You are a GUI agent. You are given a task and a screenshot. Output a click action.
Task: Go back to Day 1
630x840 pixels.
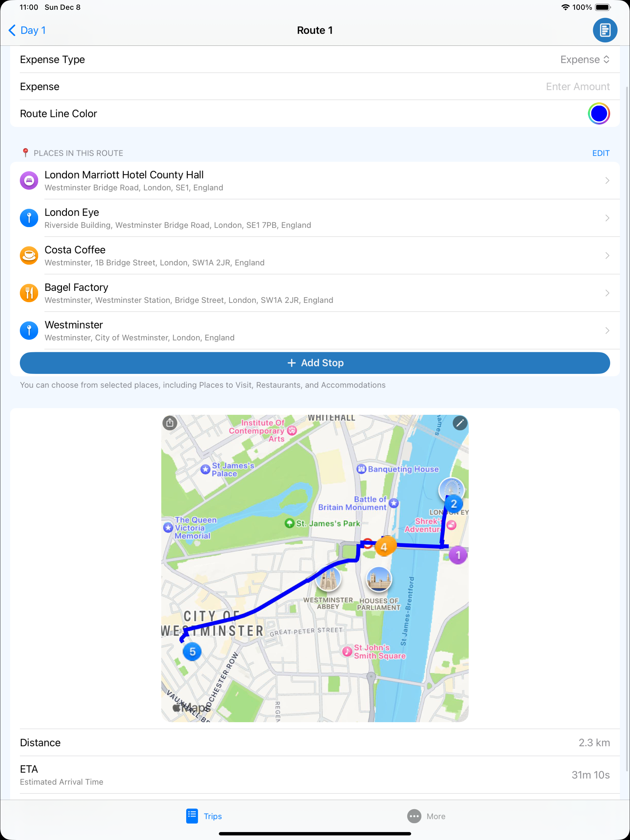pos(27,30)
